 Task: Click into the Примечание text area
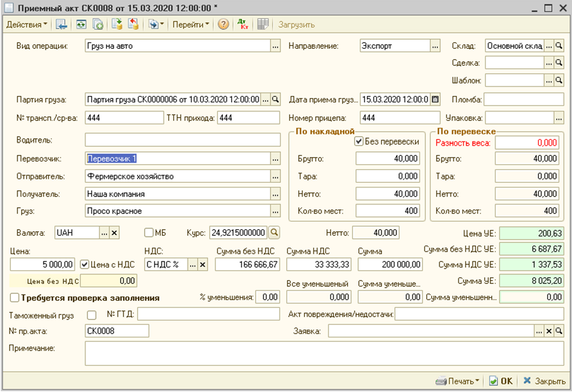click(x=324, y=353)
